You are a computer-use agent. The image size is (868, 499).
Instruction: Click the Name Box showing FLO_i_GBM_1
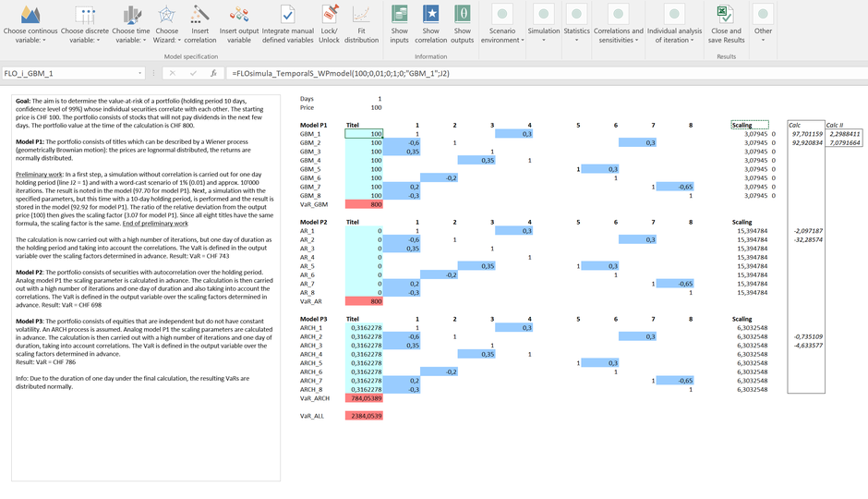[68, 73]
